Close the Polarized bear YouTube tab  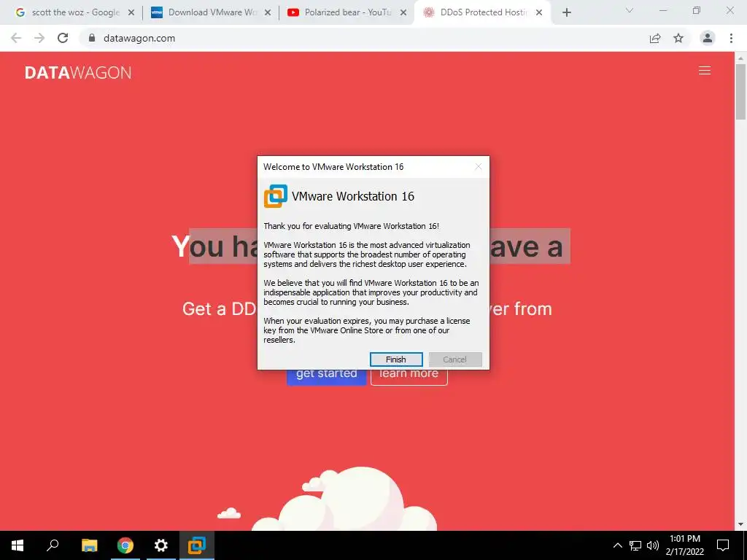(403, 13)
